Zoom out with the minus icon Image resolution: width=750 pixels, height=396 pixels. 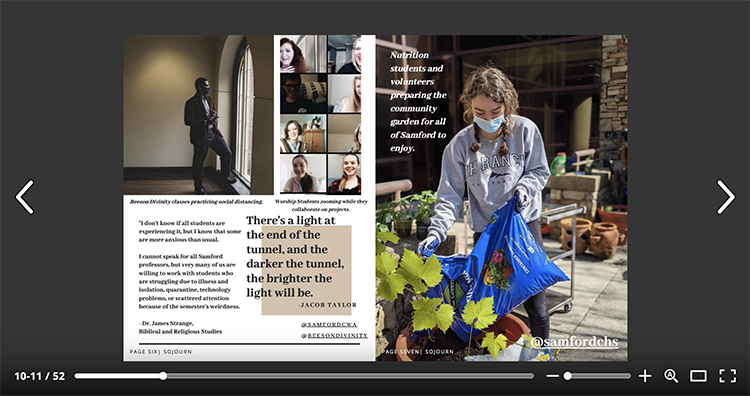tap(552, 376)
